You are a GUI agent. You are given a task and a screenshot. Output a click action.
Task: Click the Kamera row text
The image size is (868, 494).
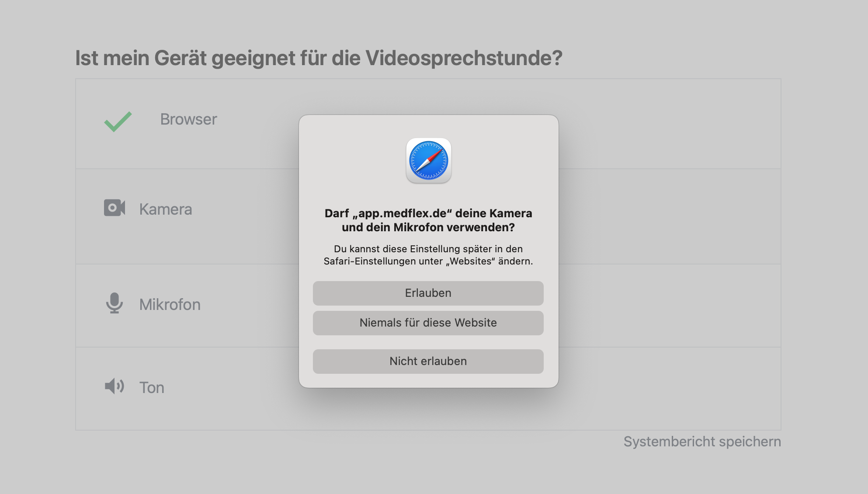pyautogui.click(x=166, y=209)
